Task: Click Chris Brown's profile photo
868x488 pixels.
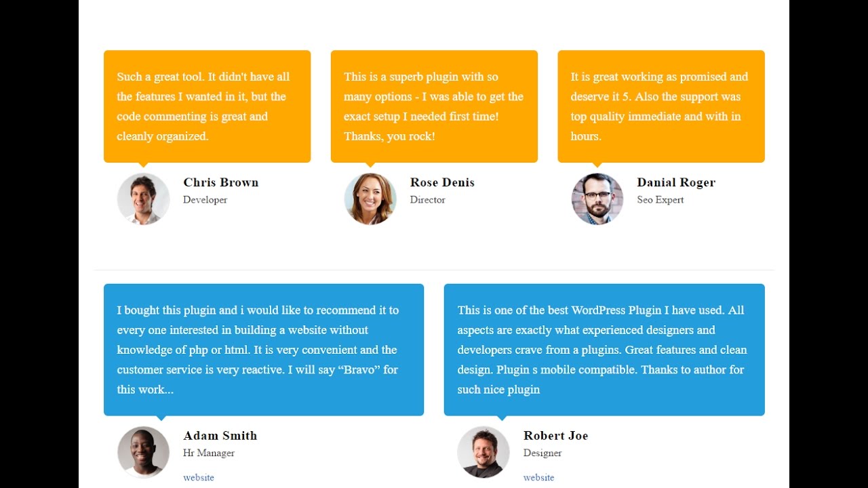Action: point(143,199)
